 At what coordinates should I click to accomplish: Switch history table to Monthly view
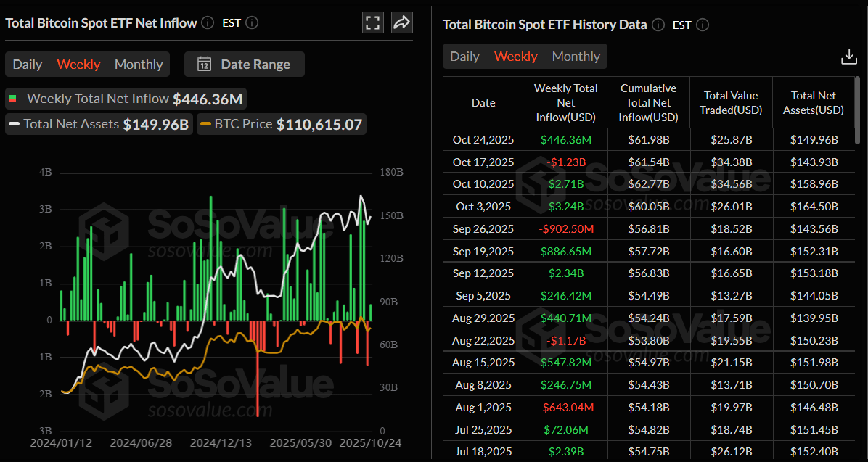click(x=576, y=56)
